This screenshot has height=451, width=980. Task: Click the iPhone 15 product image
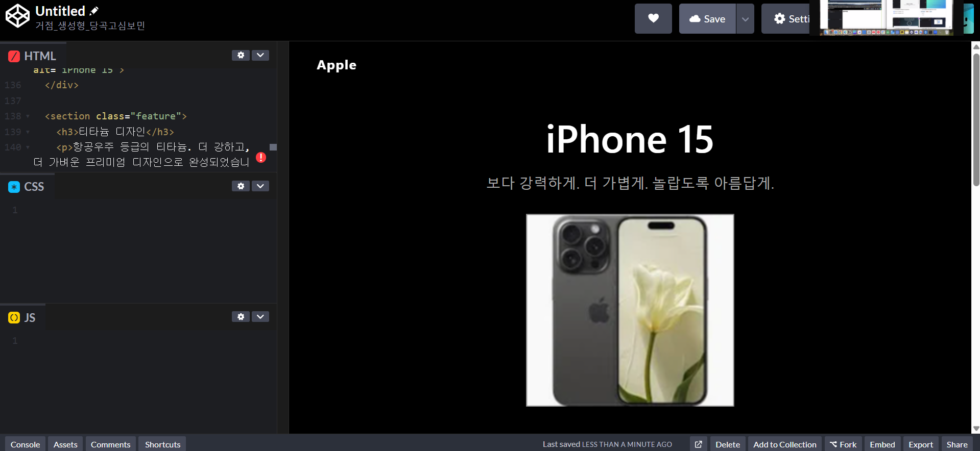[x=630, y=310]
